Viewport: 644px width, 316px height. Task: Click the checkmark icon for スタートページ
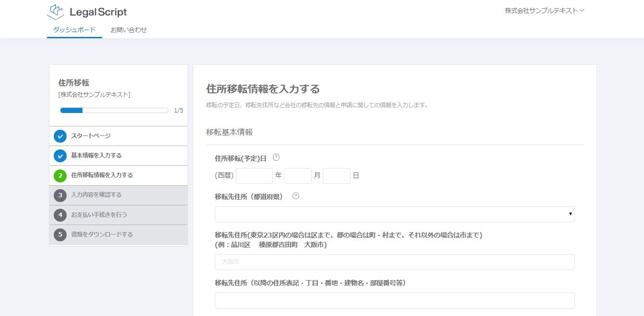pos(60,136)
